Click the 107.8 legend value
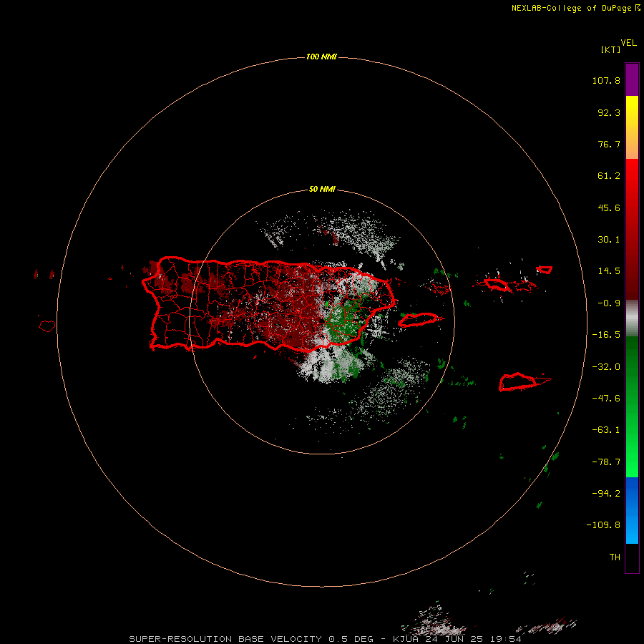644x644 pixels. pos(606,80)
